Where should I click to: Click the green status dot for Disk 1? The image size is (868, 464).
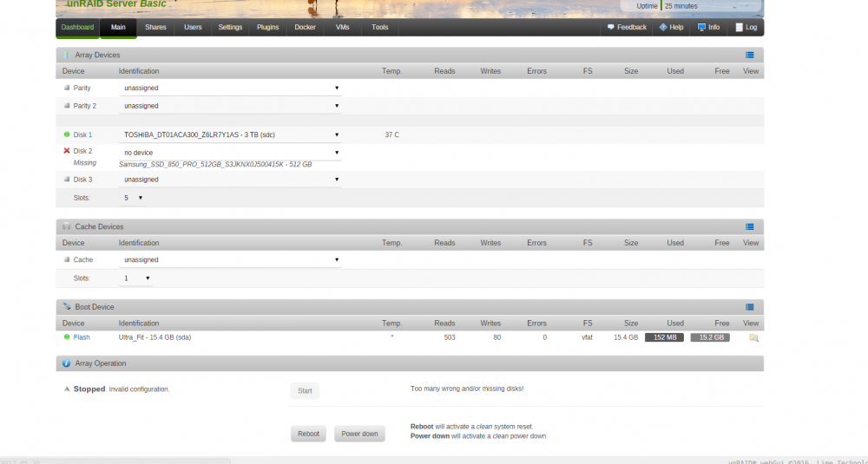67,134
